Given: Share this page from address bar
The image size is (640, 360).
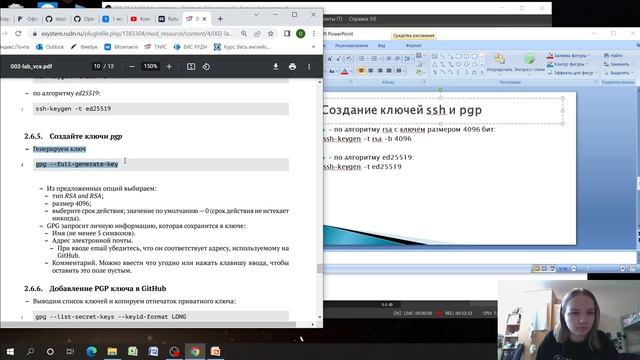Looking at the screenshot, I should coord(257,33).
